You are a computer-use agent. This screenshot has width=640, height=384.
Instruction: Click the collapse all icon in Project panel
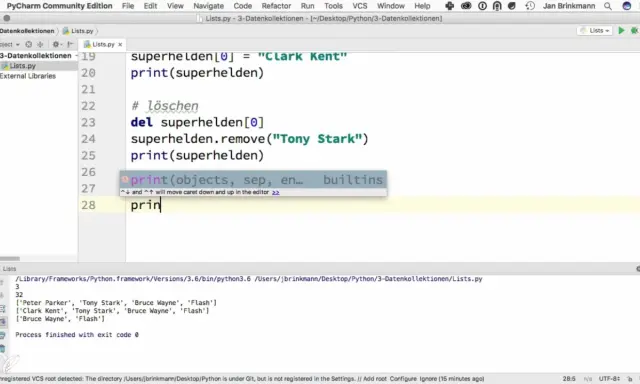[x=40, y=44]
